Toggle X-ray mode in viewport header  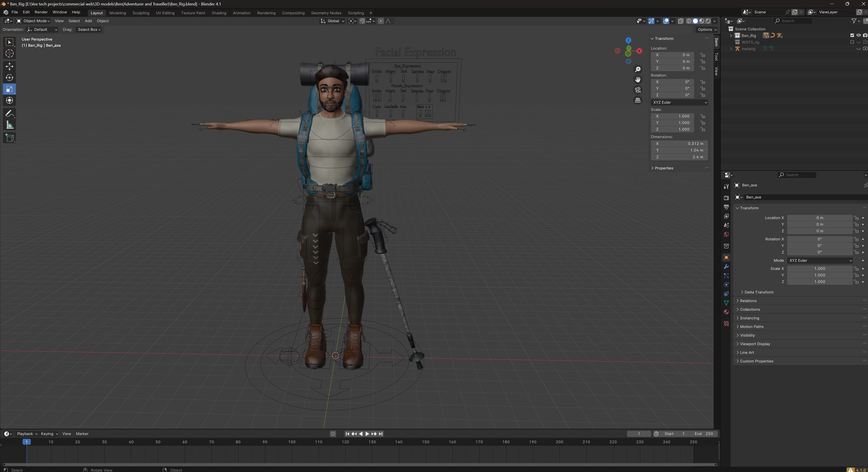680,21
